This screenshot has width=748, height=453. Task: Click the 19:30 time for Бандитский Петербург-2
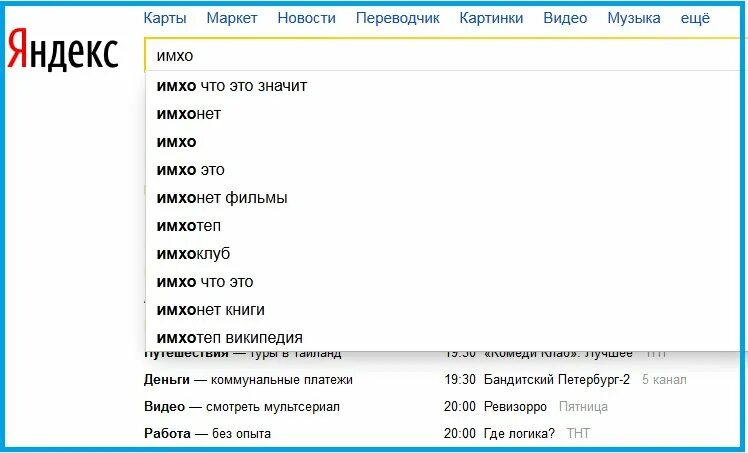tap(460, 380)
